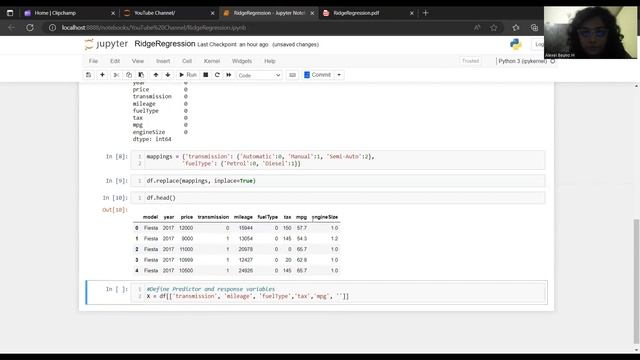640x360 pixels.
Task: Click the active cell defining predictor variables
Action: 338,293
